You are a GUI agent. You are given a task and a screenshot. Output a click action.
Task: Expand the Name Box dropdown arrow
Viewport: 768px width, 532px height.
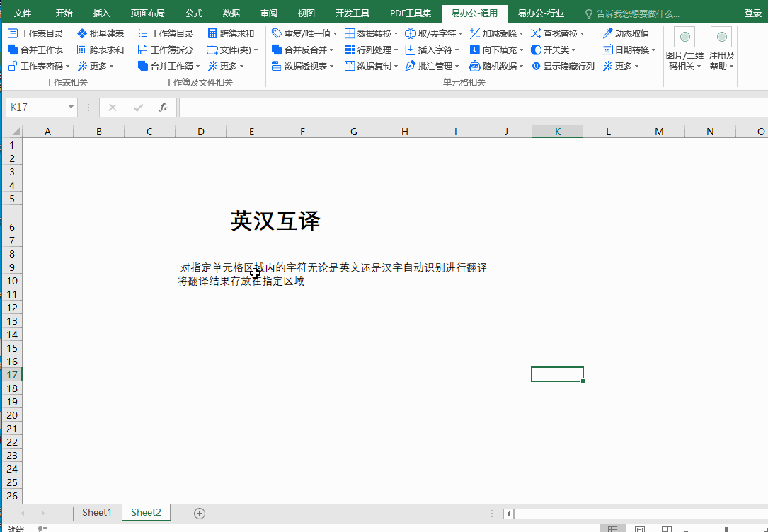point(71,108)
